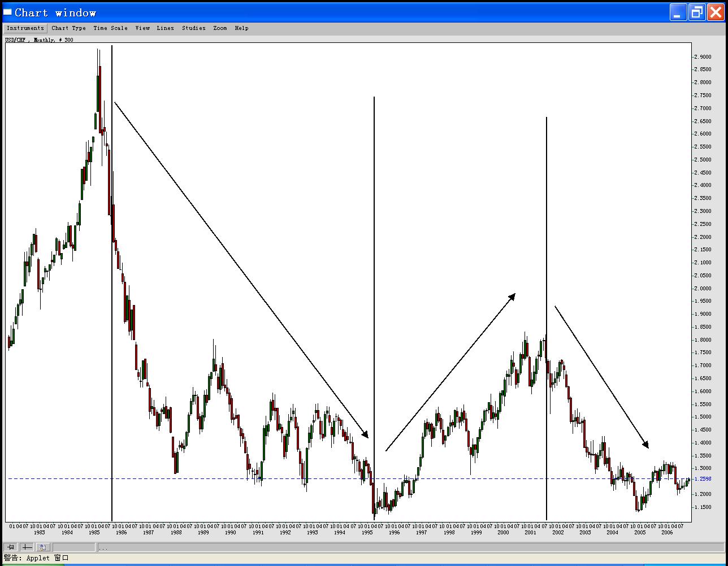Click the Applet warning text at bottom
728x566 pixels.
36,558
